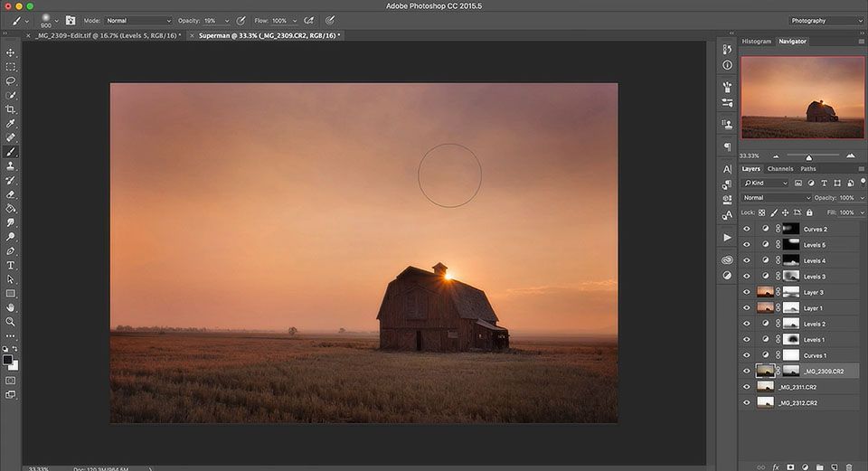Click the foreground color swatch
Viewport: 868px width, 471px height.
click(8, 360)
